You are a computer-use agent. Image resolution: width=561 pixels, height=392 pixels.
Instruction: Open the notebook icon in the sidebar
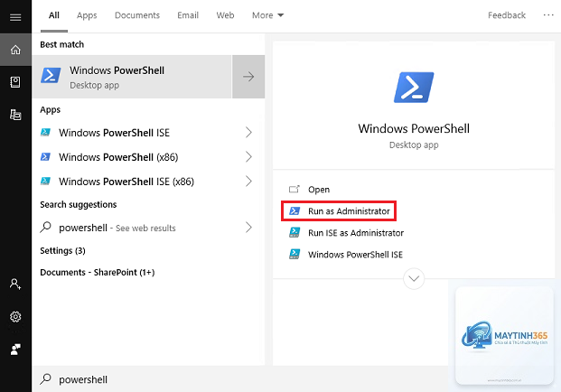[15, 82]
